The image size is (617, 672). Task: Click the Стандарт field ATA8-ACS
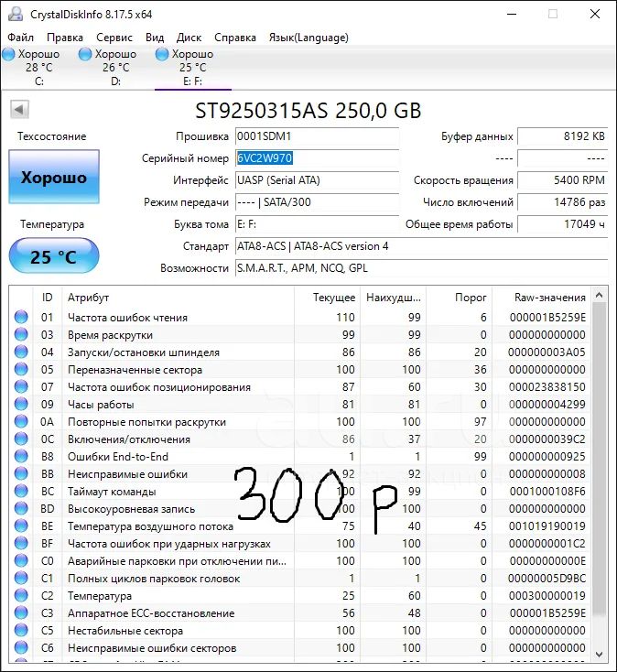[422, 246]
